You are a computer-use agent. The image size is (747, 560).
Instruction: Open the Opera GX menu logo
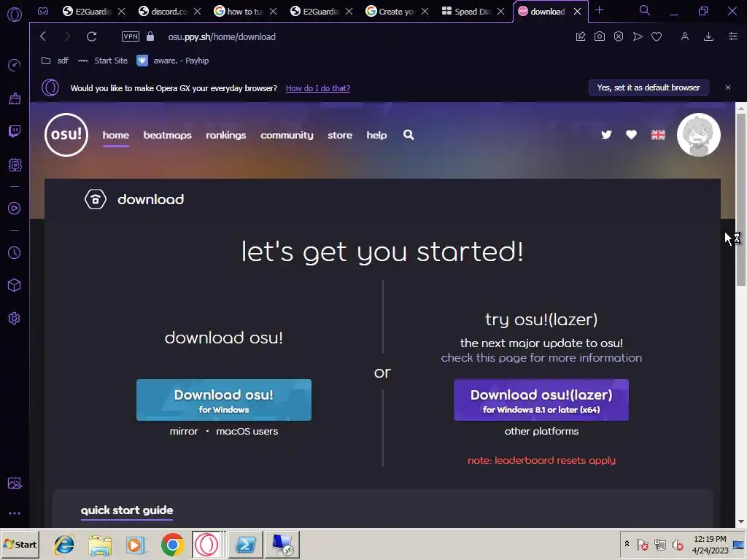[x=15, y=15]
